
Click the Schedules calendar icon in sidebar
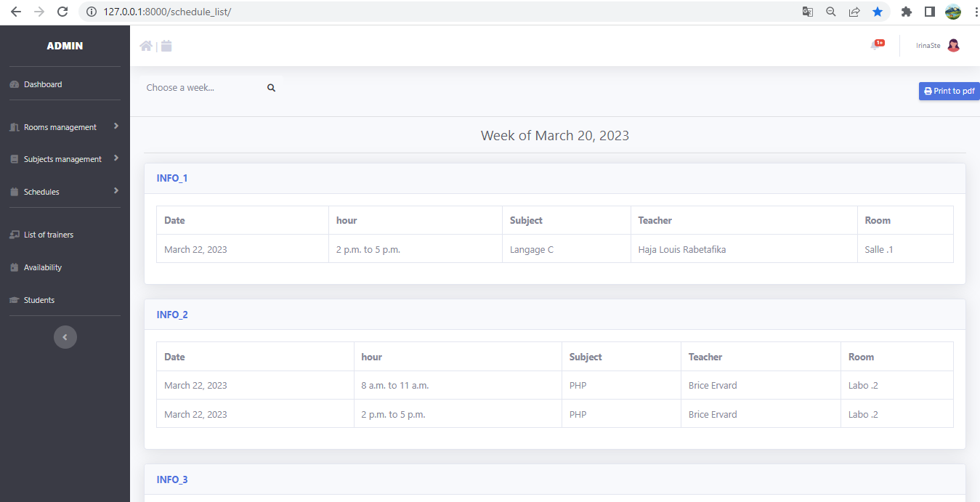coord(14,192)
